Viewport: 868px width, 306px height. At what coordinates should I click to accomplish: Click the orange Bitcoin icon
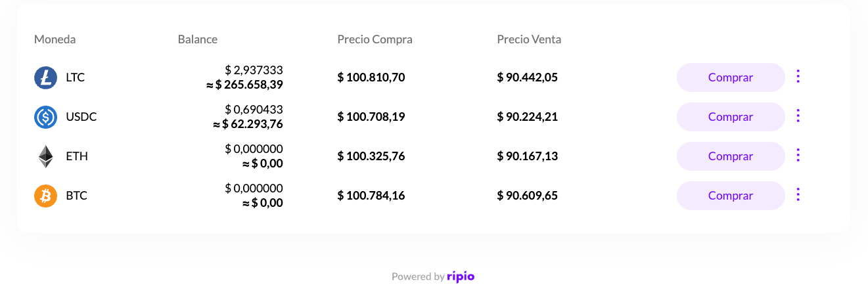point(46,196)
